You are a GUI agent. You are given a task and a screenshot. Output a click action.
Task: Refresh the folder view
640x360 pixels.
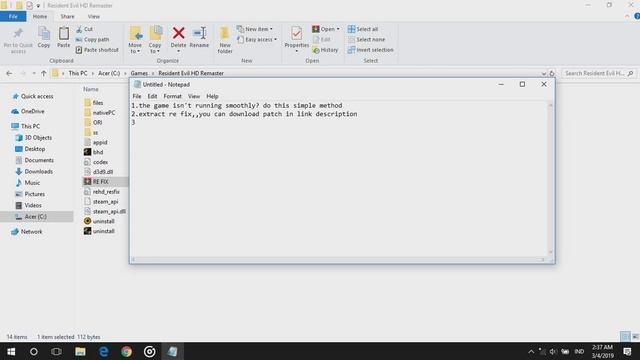[x=552, y=73]
